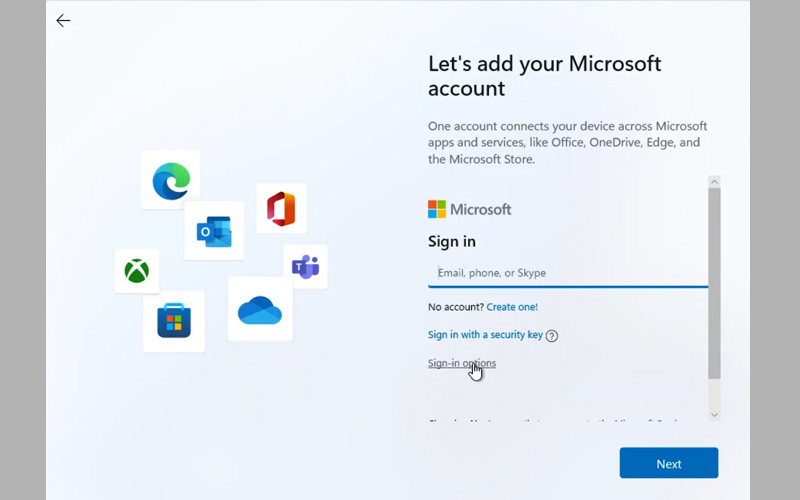Click the "Let's add your Microsoft account" heading

[544, 76]
